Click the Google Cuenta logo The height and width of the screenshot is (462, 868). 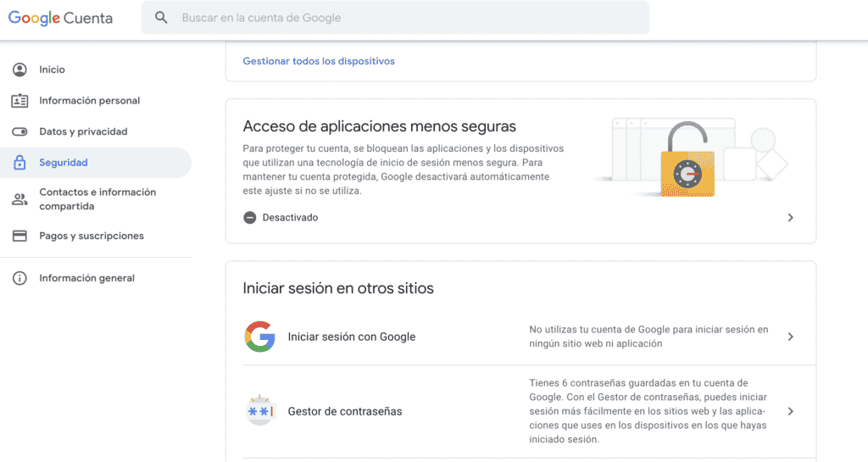pos(60,18)
